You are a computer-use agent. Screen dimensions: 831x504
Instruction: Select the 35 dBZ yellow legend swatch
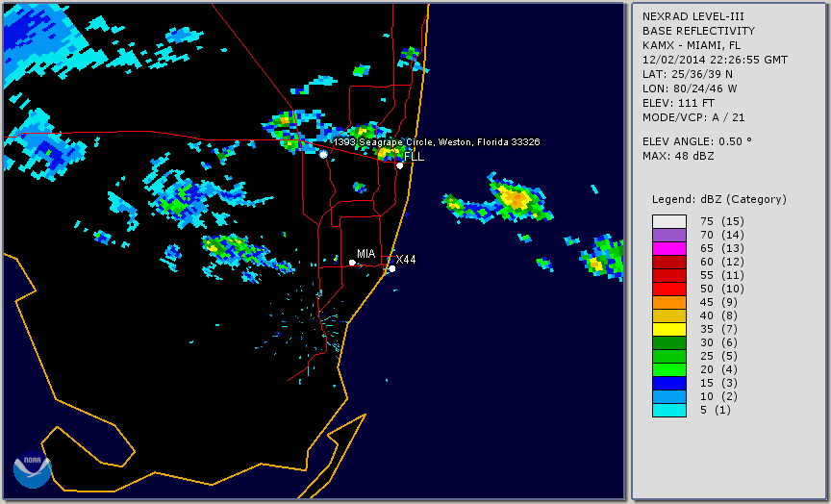point(669,330)
